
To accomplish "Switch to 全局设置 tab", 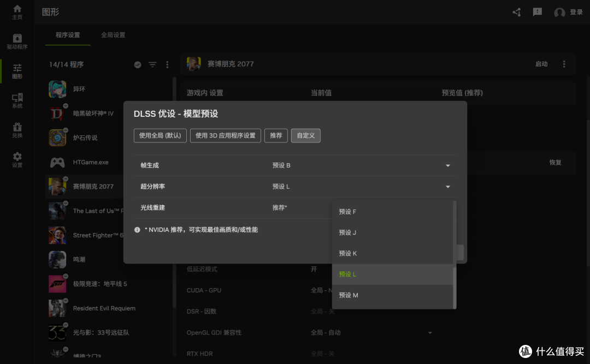I will [x=113, y=35].
